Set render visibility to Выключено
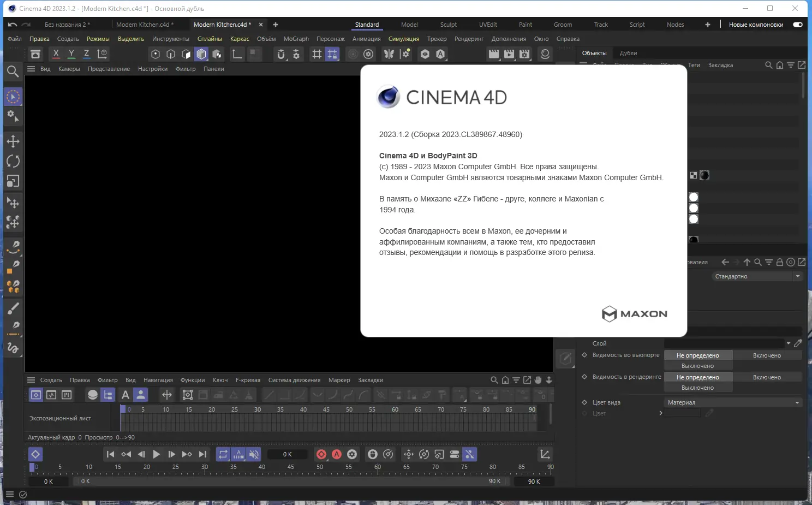 (x=698, y=388)
